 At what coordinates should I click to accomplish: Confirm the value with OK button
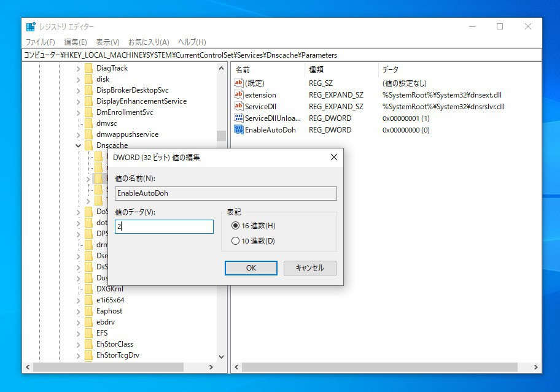251,268
